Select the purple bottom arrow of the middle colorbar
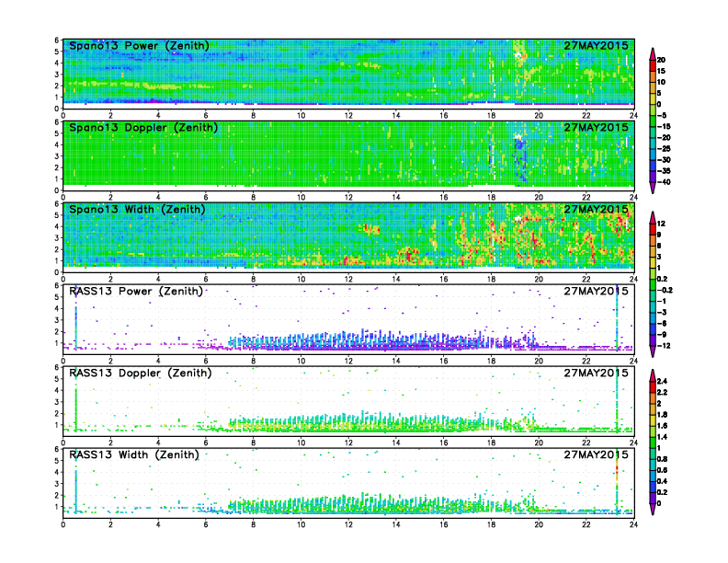The height and width of the screenshot is (563, 728). [x=653, y=352]
